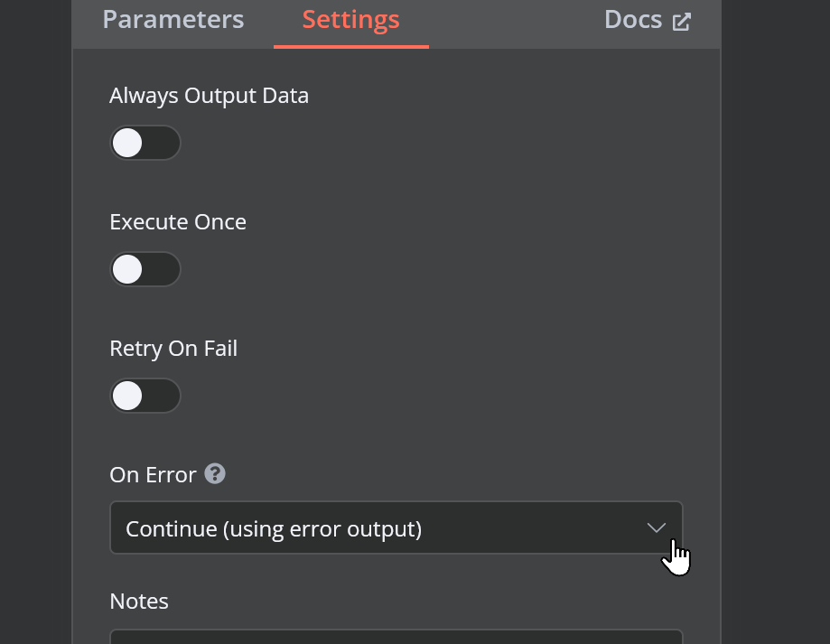Click the white knob of Always Output Data toggle
The image size is (830, 644).
click(x=127, y=143)
